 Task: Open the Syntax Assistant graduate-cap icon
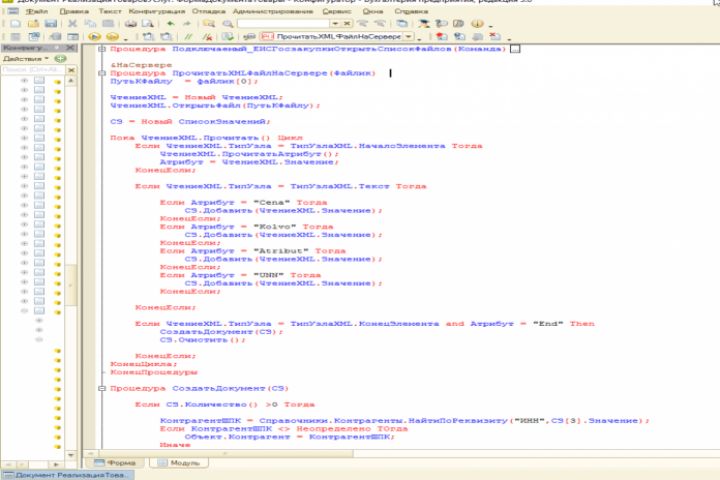424,23
